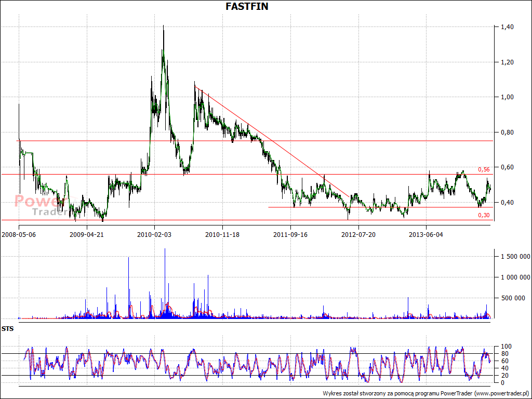Click the 0,40 price axis value
Screen dimensions: 532x399
pos(507,203)
